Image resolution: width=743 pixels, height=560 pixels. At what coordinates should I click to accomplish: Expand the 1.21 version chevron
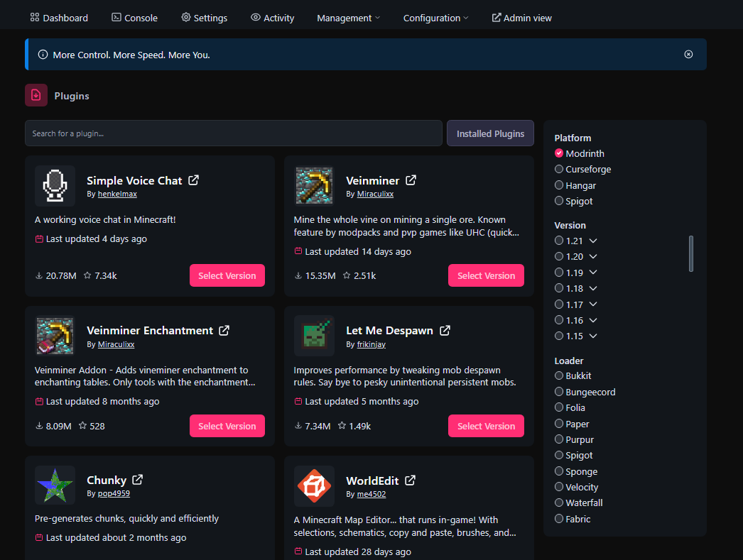pos(593,241)
